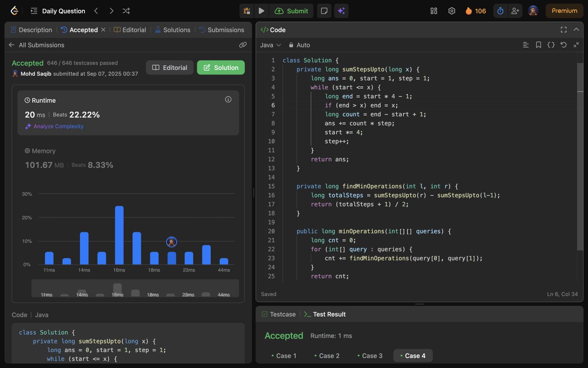Click Analyze Complexity link
This screenshot has height=368, width=588.
click(x=54, y=127)
